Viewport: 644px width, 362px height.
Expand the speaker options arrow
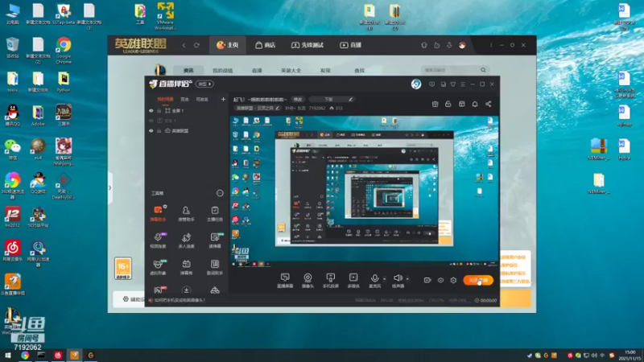407,279
